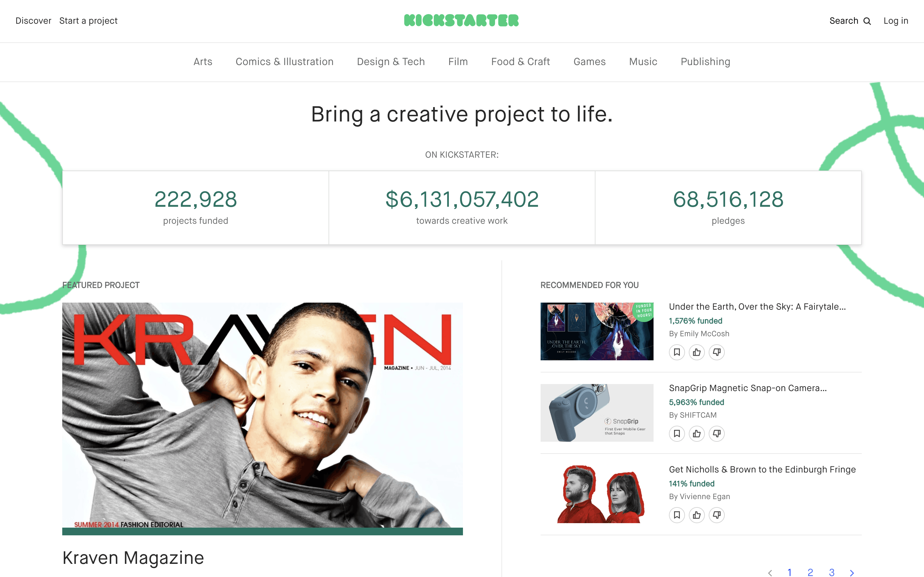Open the Games category

click(589, 62)
